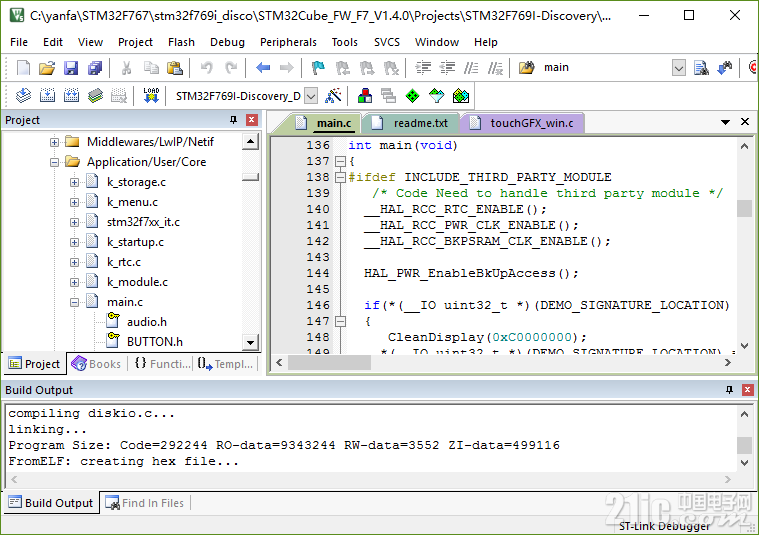Open the green Manage Run-Time Environment icon
Screen dimensions: 759x535
click(412, 96)
